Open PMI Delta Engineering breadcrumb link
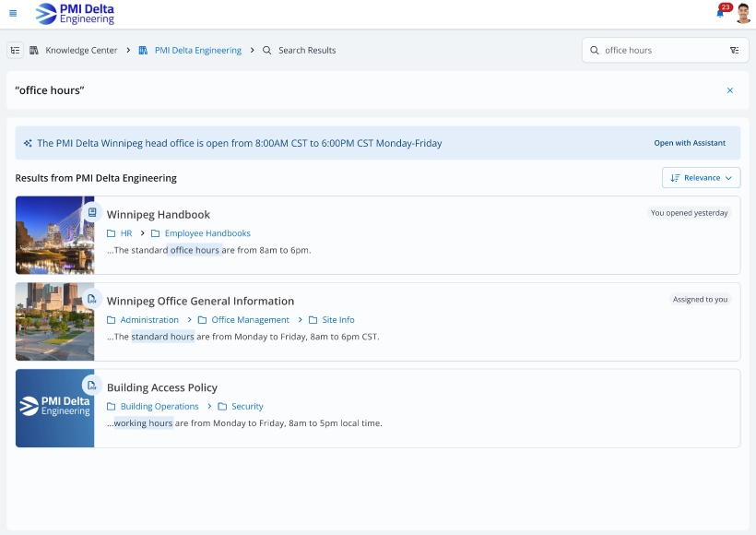The width and height of the screenshot is (756, 535). coord(198,50)
